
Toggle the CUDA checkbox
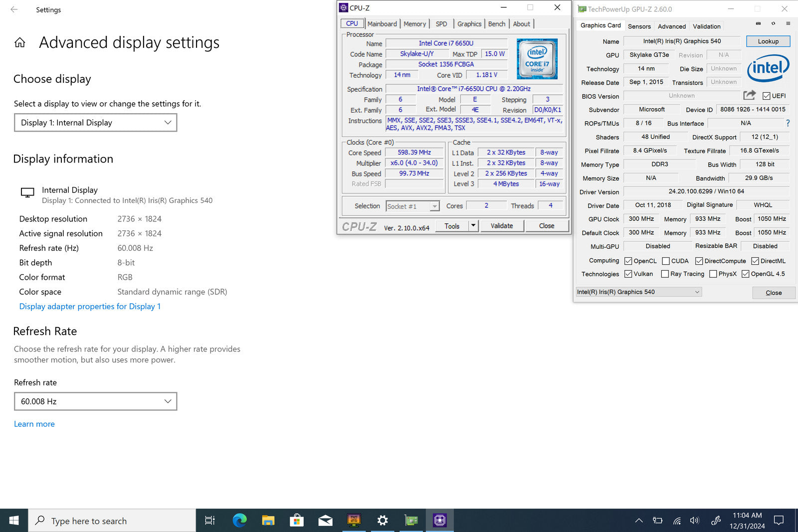pos(666,261)
